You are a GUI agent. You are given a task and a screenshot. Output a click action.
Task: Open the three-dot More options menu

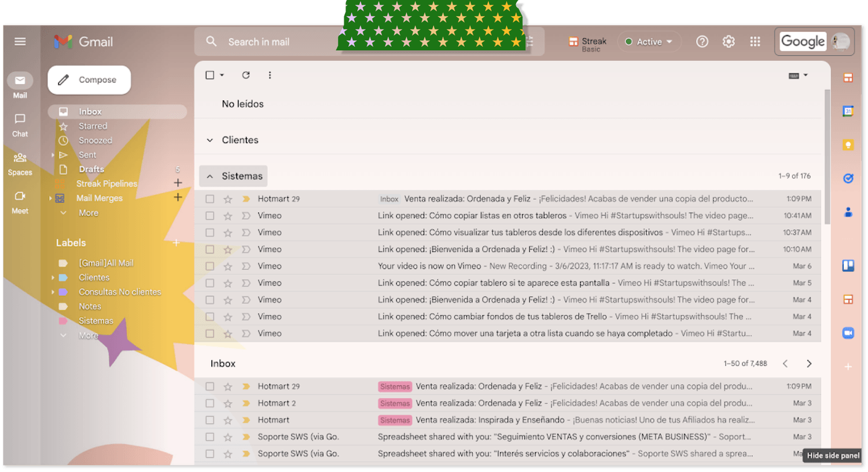click(x=270, y=75)
